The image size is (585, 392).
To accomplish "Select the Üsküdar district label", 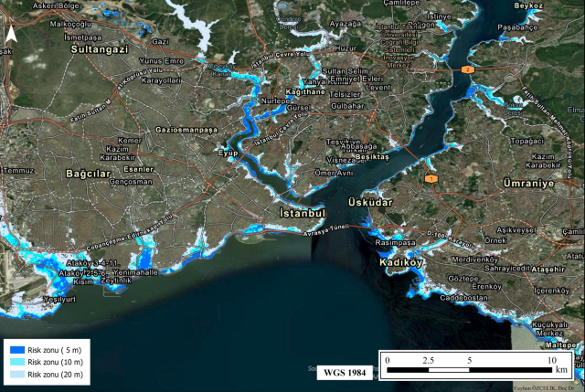I will point(370,201).
